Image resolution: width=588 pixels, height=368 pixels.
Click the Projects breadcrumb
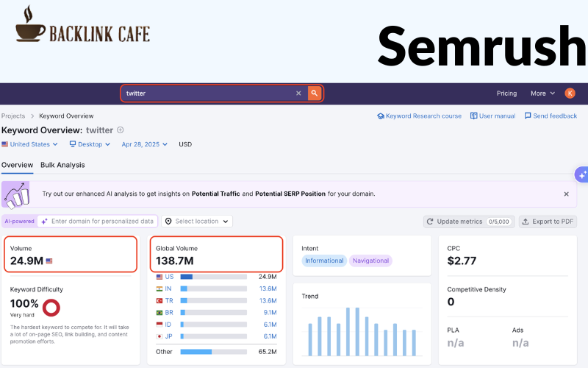tap(13, 116)
